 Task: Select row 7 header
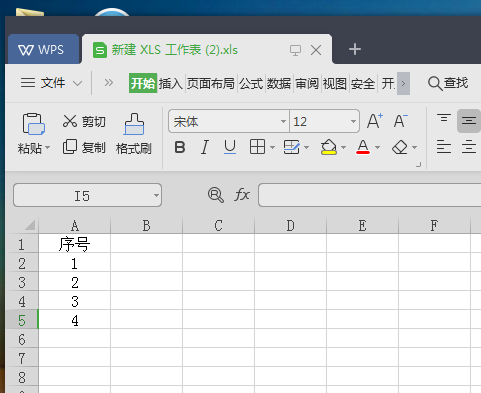[22, 358]
